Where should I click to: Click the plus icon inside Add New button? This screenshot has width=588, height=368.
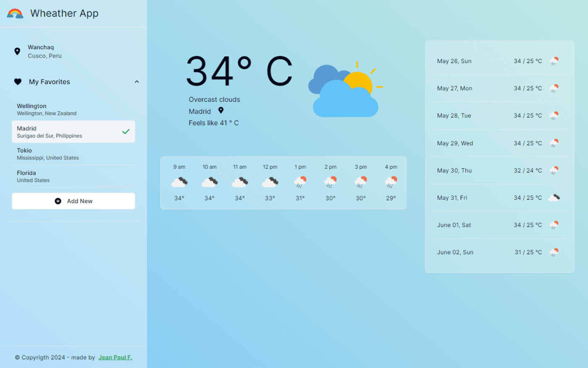pos(58,201)
